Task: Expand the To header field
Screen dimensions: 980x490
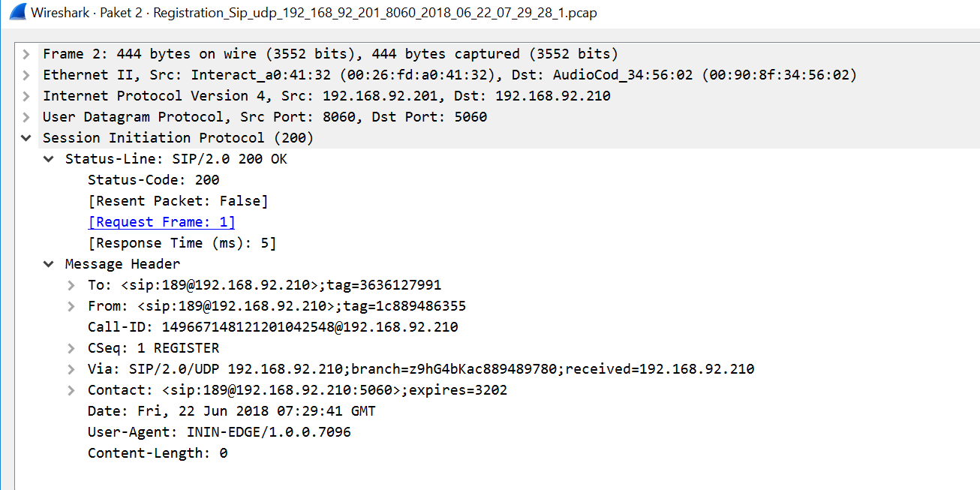Action: tap(71, 284)
